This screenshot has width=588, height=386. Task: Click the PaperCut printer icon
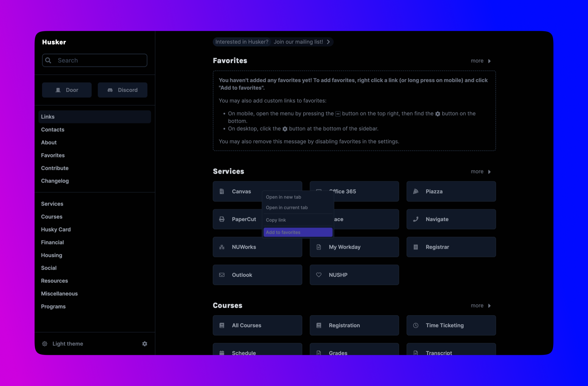[x=222, y=219]
